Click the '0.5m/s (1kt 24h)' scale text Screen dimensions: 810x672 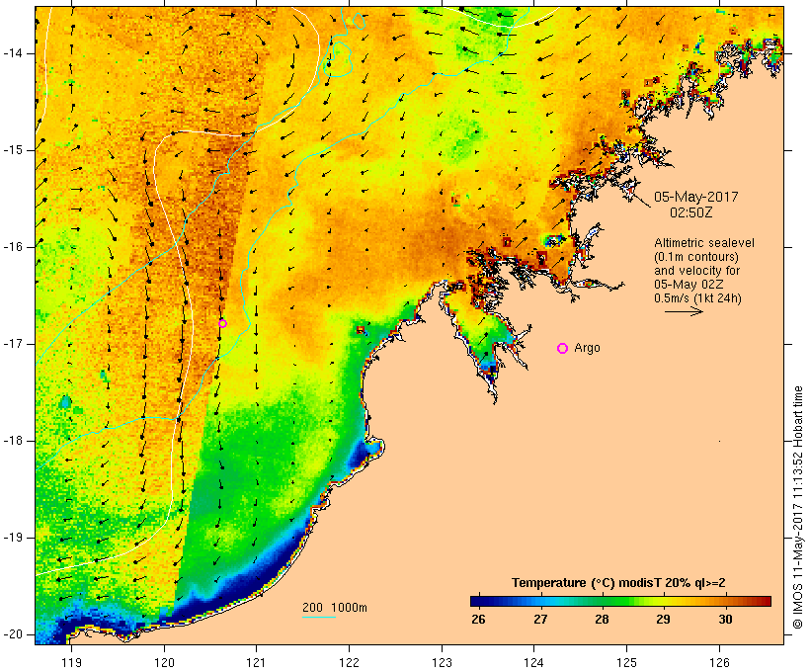tap(697, 298)
